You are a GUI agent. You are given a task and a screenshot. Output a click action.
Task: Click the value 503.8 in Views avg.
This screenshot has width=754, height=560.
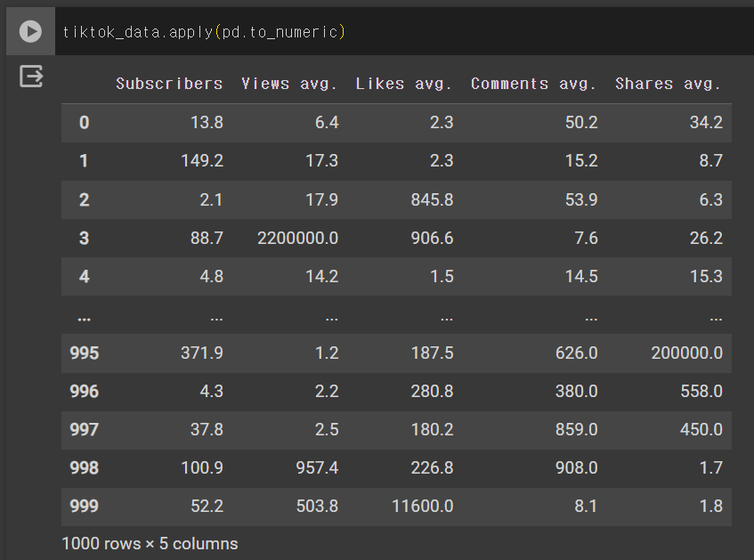(317, 506)
